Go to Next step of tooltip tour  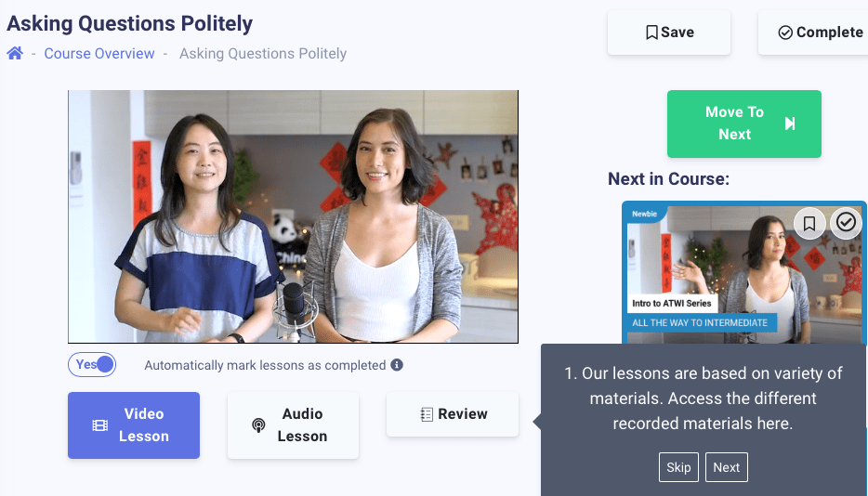pyautogui.click(x=726, y=467)
